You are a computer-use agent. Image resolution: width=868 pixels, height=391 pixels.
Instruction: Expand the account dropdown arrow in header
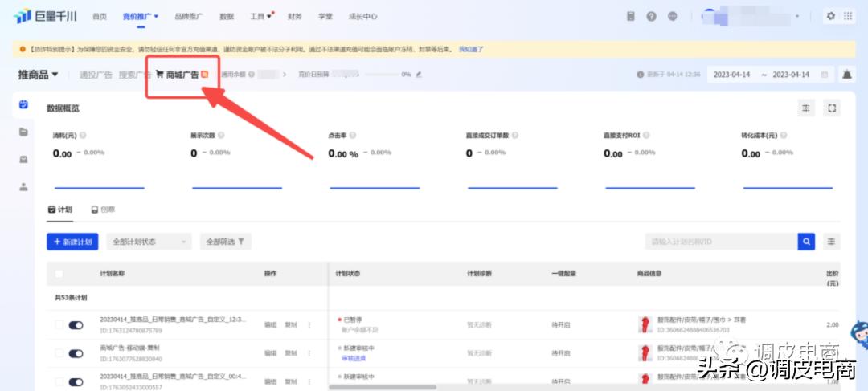coord(797,17)
